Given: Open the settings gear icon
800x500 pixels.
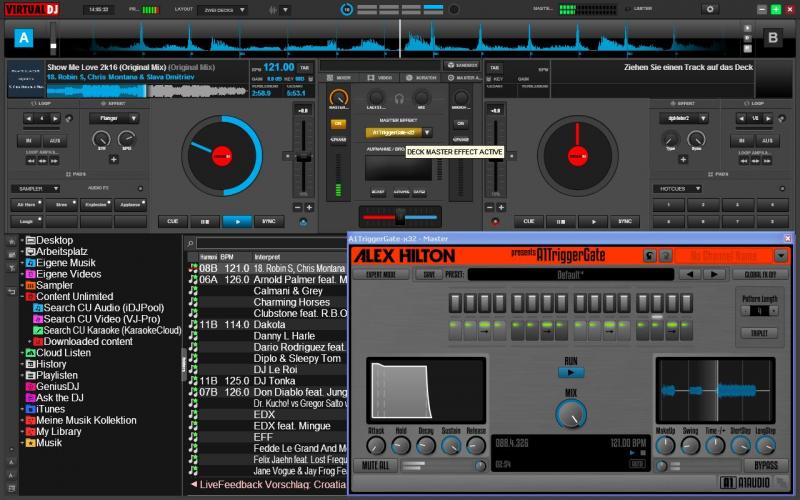Looking at the screenshot, I should (710, 9).
